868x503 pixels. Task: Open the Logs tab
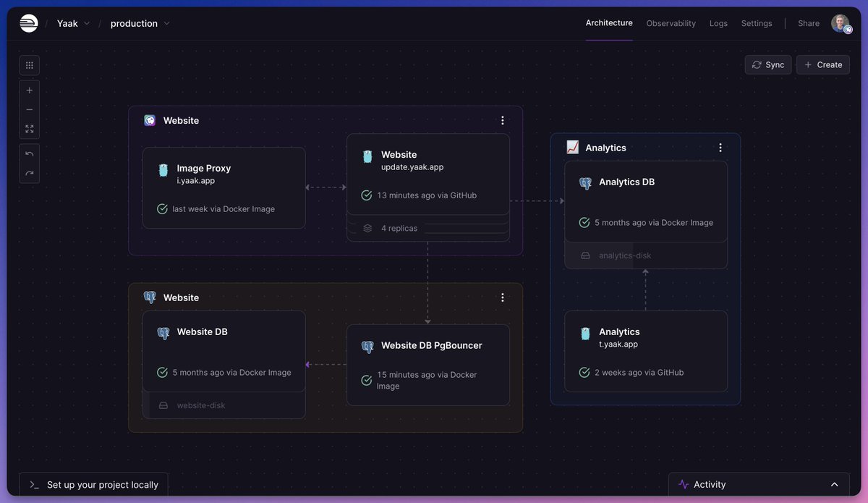[x=718, y=23]
